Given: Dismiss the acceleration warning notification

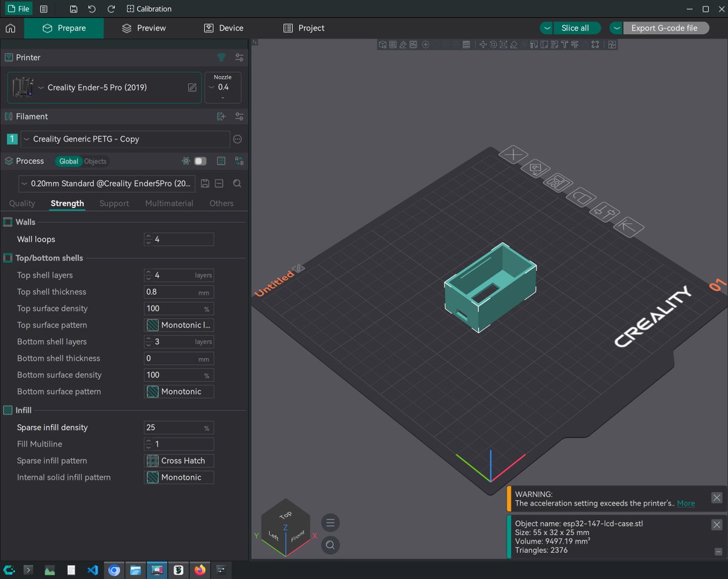Looking at the screenshot, I should coord(716,498).
